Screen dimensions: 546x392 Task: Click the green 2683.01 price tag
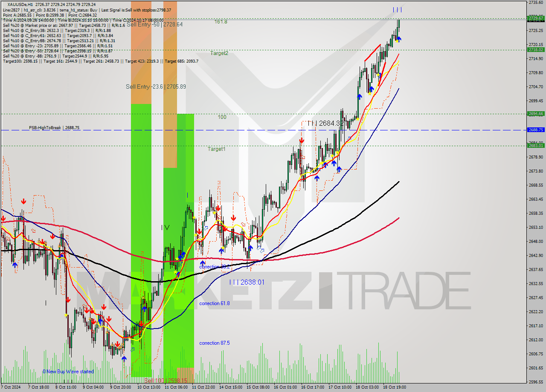(536, 145)
